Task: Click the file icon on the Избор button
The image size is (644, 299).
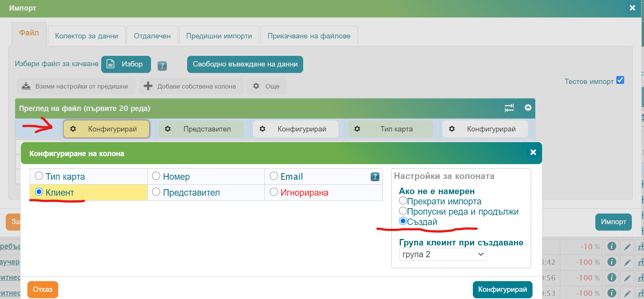Action: pos(110,64)
